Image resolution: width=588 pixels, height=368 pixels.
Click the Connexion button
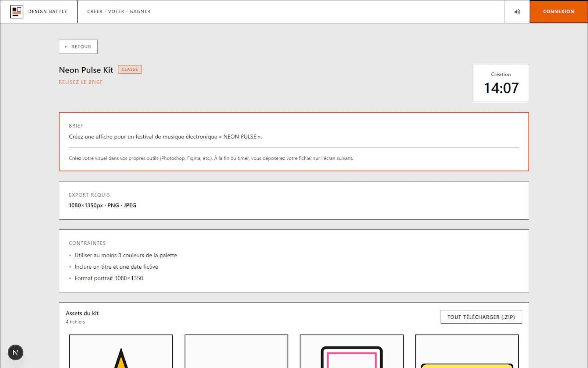(559, 12)
